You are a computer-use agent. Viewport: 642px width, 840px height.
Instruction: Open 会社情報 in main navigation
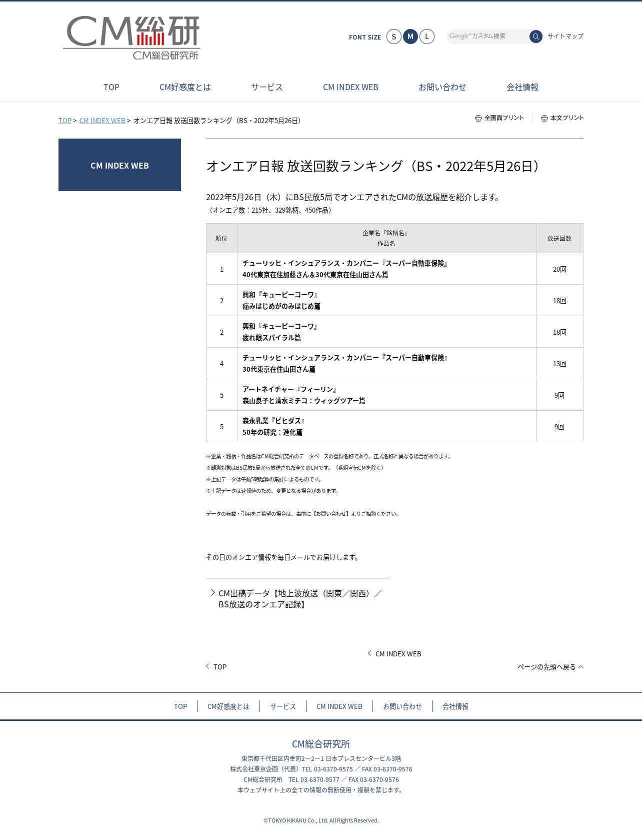(x=522, y=87)
